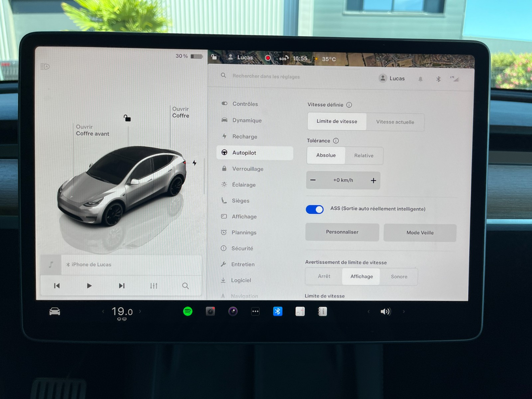532x399 pixels.
Task: Open the Bluetooth app in bottom bar
Action: (x=278, y=311)
